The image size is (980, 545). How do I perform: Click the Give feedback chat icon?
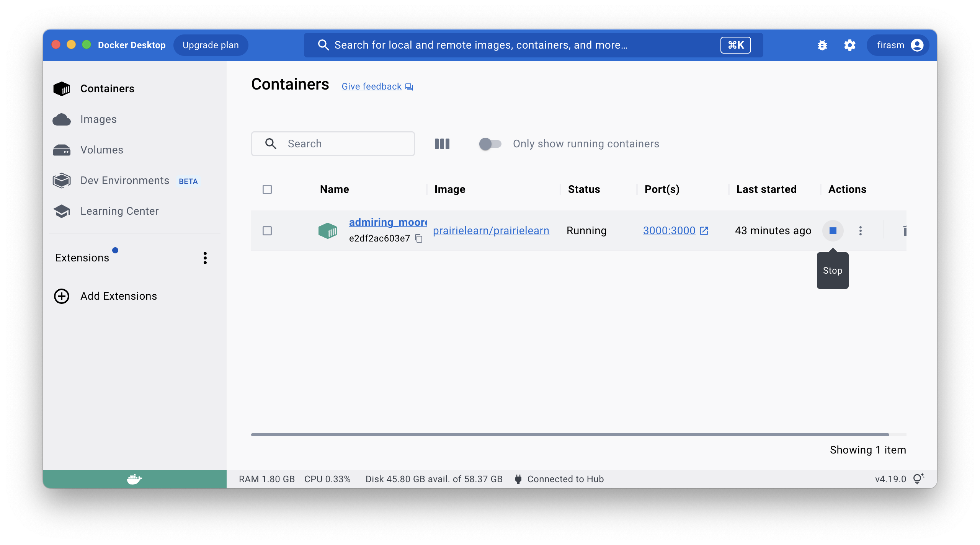click(409, 87)
